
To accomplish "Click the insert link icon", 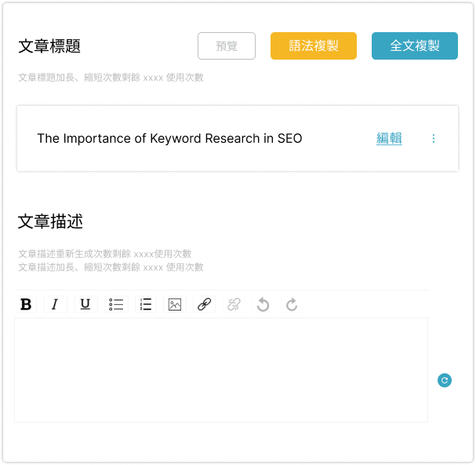I will coord(204,304).
